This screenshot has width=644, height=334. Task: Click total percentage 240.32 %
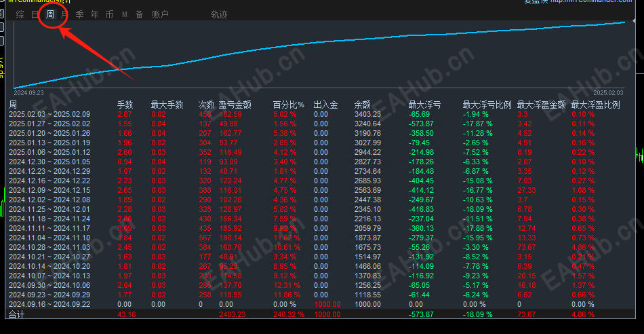[289, 314]
